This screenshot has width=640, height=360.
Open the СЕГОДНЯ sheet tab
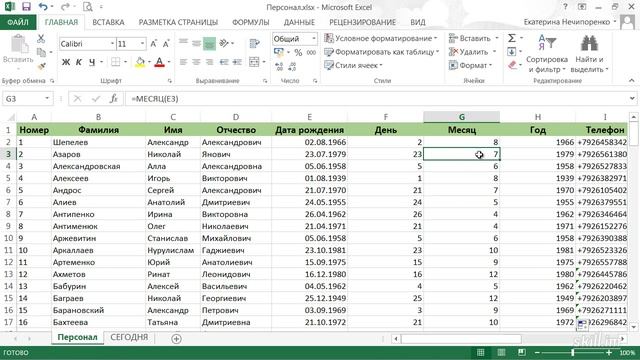click(x=129, y=338)
